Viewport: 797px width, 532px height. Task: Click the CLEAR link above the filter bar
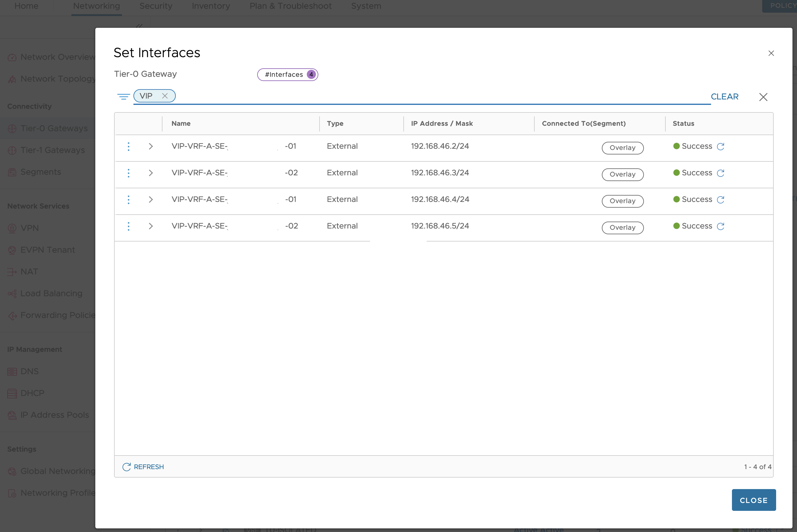tap(725, 96)
